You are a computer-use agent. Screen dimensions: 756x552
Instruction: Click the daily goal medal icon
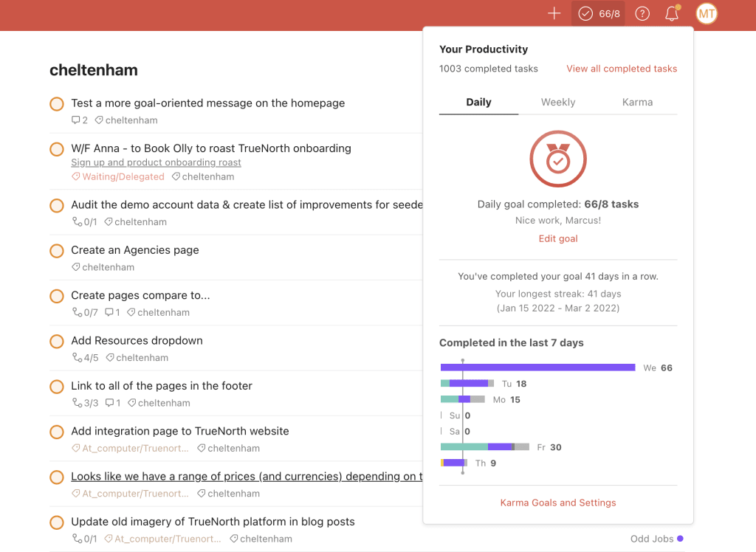558,159
